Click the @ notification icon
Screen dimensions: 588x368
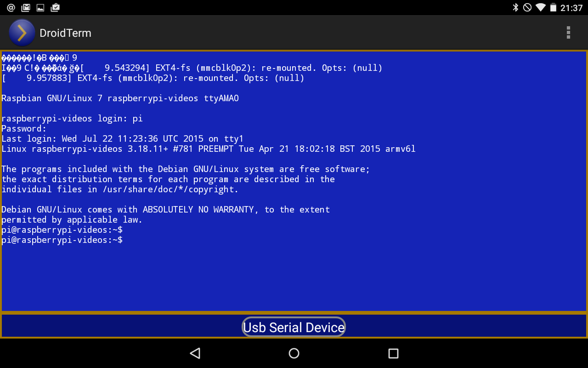[11, 7]
